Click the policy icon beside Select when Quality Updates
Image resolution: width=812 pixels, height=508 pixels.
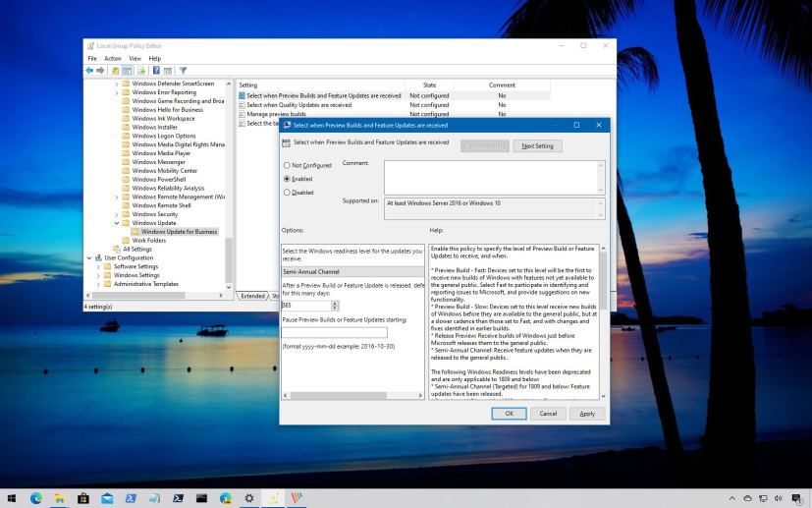tap(242, 105)
